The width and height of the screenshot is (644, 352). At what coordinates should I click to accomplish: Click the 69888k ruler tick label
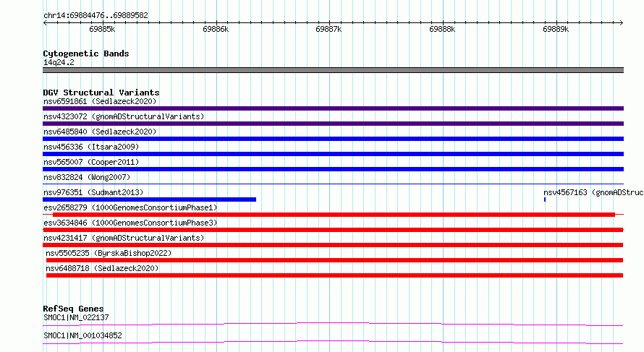442,29
